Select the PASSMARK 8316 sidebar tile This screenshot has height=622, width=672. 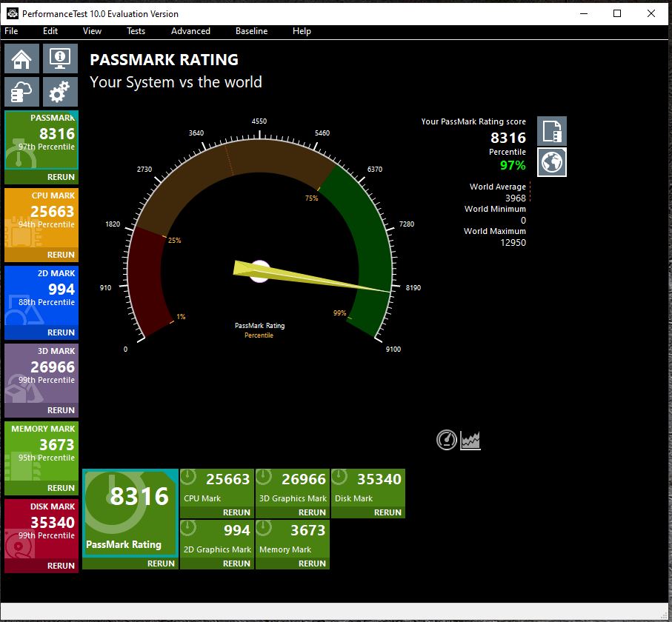[x=41, y=141]
